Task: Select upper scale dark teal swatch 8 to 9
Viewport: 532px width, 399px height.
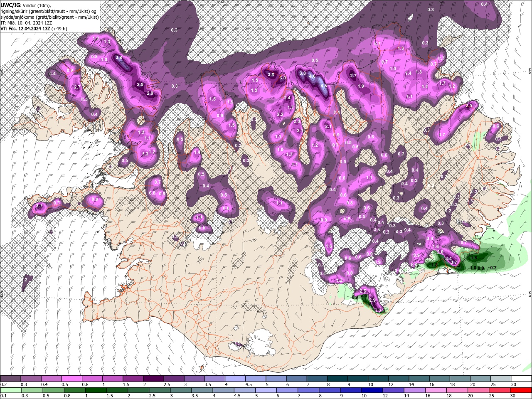Action: [337, 379]
